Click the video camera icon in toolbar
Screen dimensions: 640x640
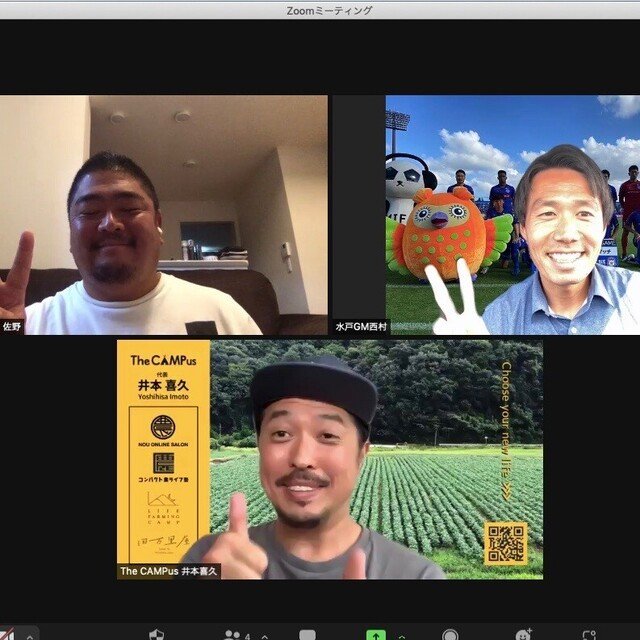[x=7, y=635]
